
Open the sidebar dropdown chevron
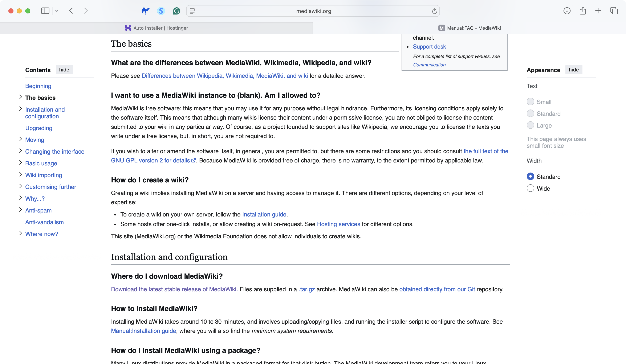coord(57,11)
